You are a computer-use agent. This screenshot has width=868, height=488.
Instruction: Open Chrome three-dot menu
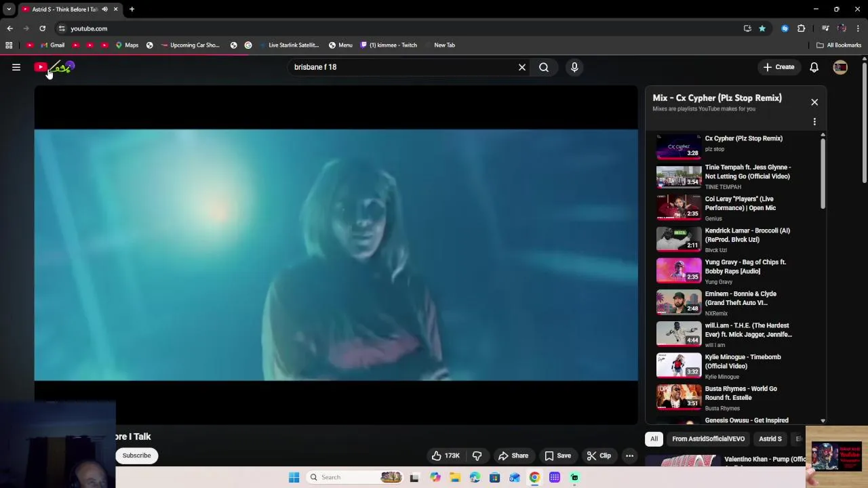tap(858, 28)
